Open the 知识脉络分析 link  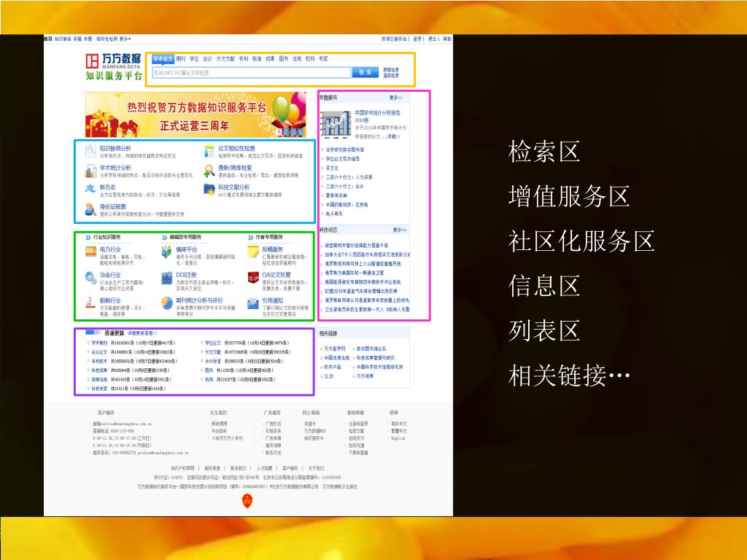(115, 149)
